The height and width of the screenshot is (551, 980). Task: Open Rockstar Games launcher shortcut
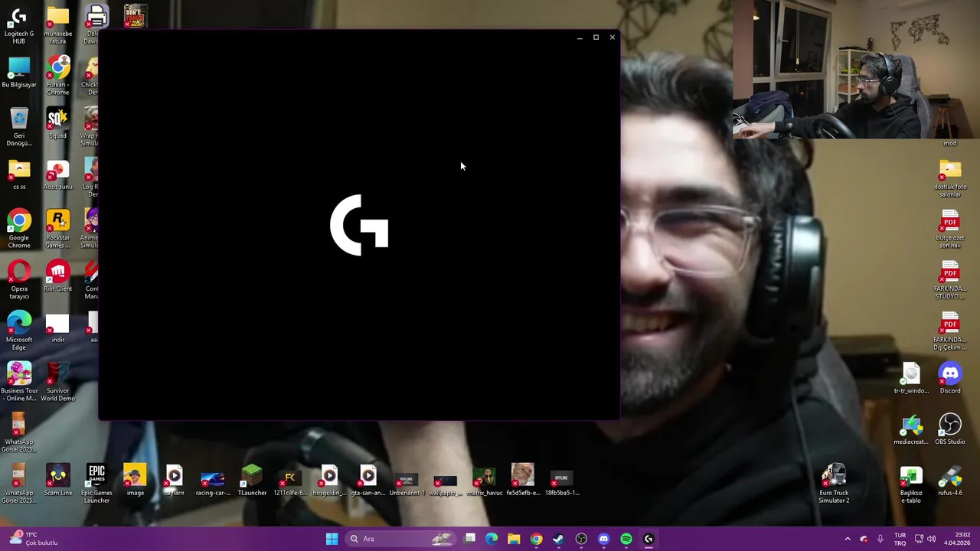coord(58,228)
